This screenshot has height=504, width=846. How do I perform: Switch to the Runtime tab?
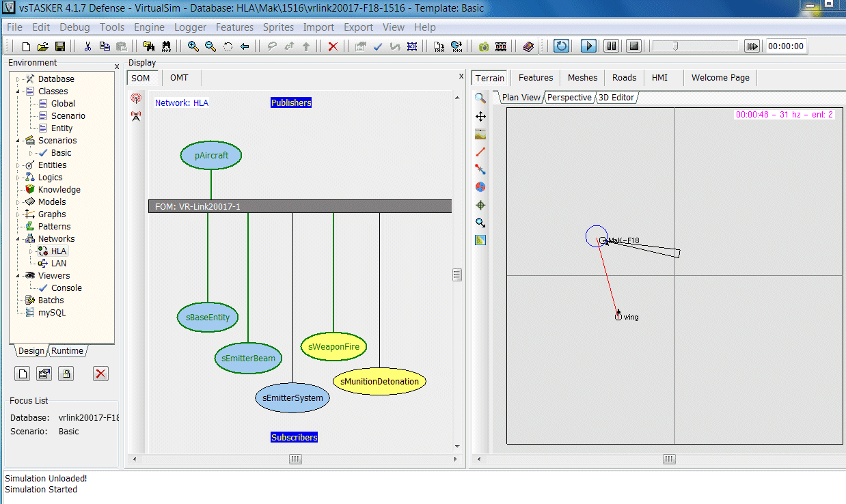point(67,351)
